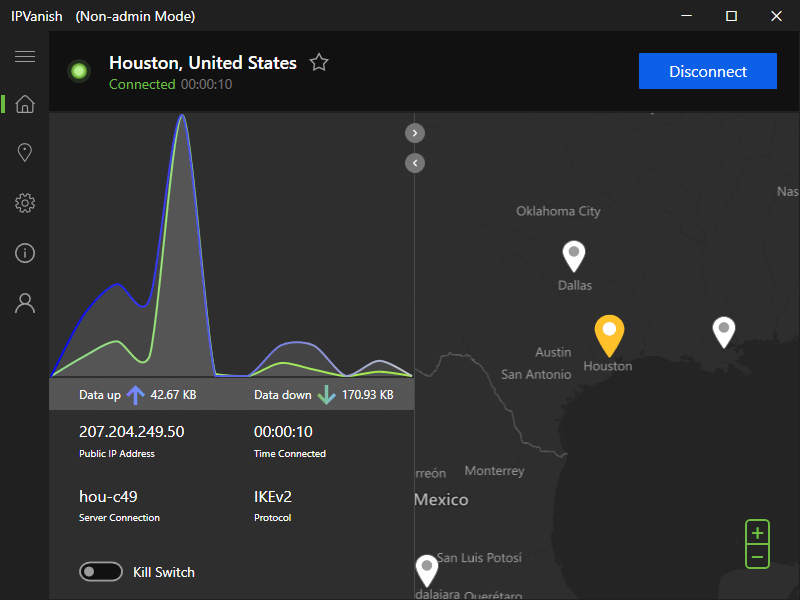800x600 pixels.
Task: Click the Kill Switch label text
Action: tap(164, 572)
